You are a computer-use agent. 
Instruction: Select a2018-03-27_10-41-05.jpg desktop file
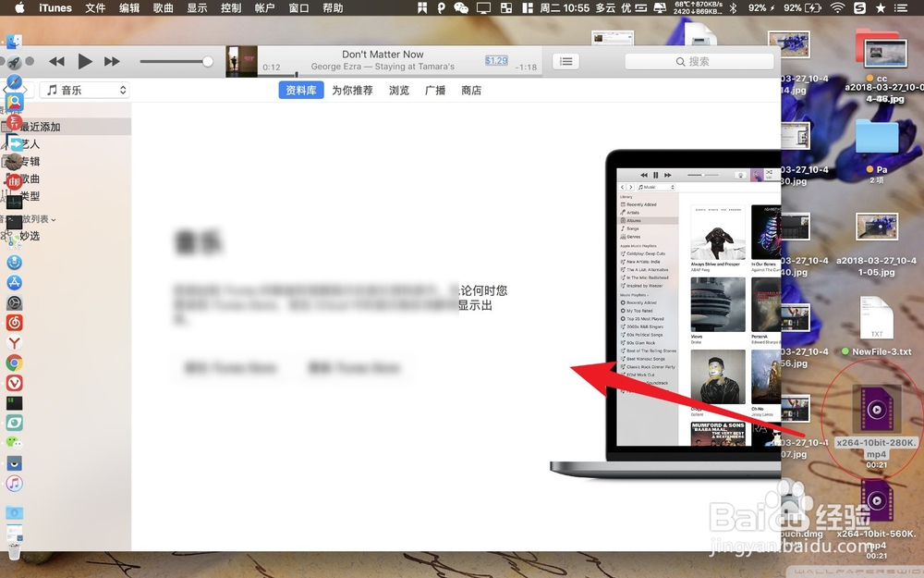point(876,228)
